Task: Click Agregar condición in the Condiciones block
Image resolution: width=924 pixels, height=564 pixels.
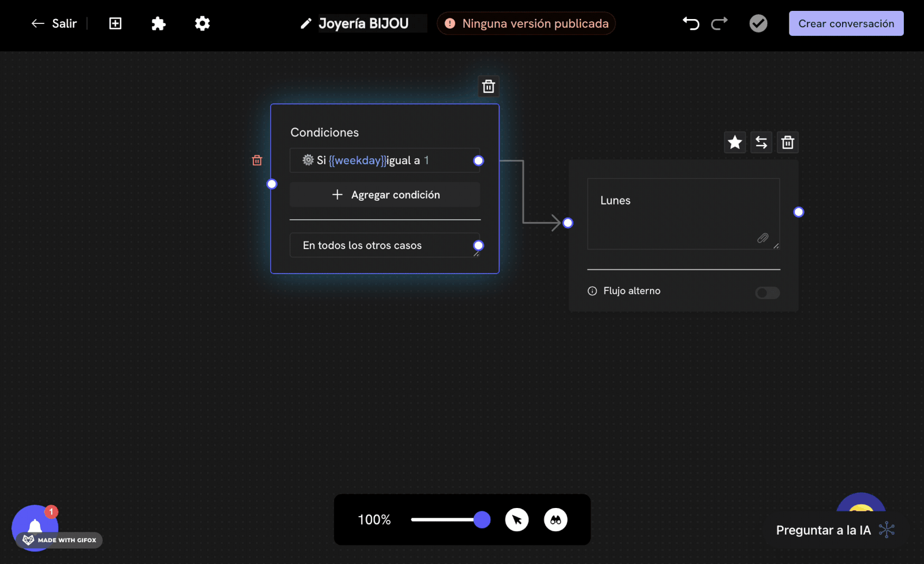Action: [x=384, y=194]
